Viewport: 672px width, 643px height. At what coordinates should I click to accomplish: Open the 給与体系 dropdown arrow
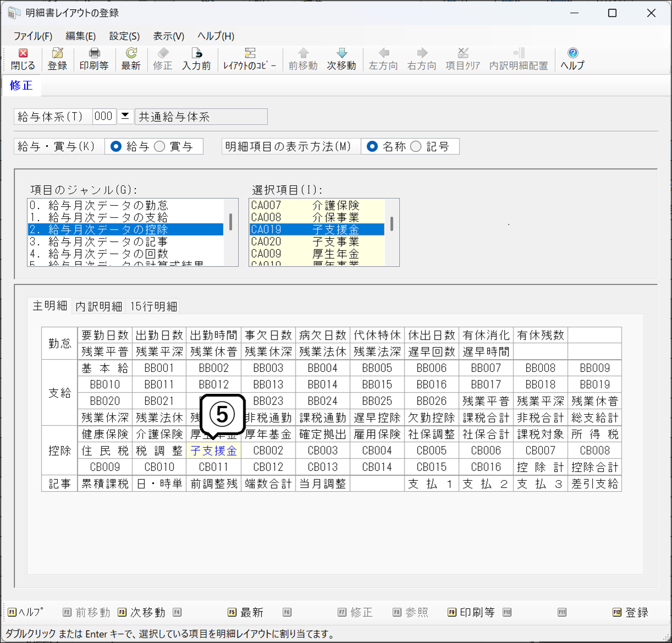[125, 116]
